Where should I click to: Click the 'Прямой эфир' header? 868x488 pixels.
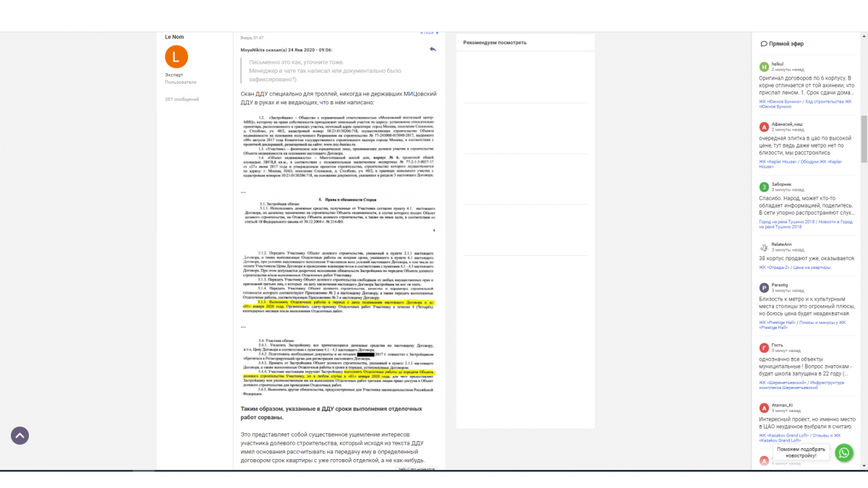[786, 44]
